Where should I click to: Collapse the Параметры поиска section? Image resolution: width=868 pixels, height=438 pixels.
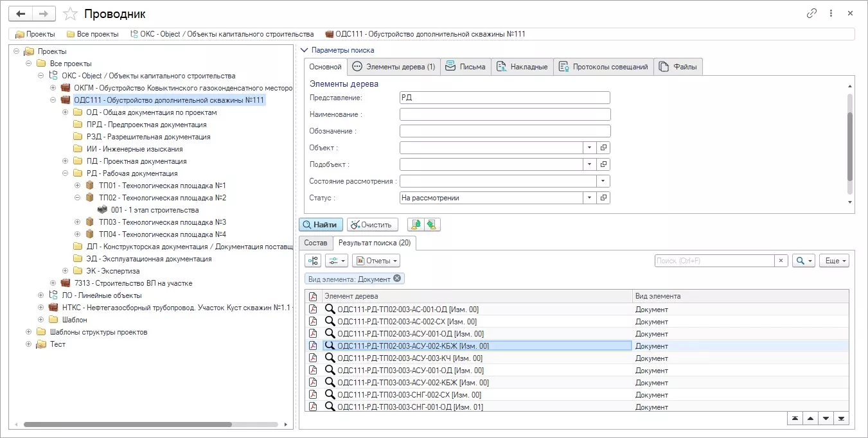304,50
